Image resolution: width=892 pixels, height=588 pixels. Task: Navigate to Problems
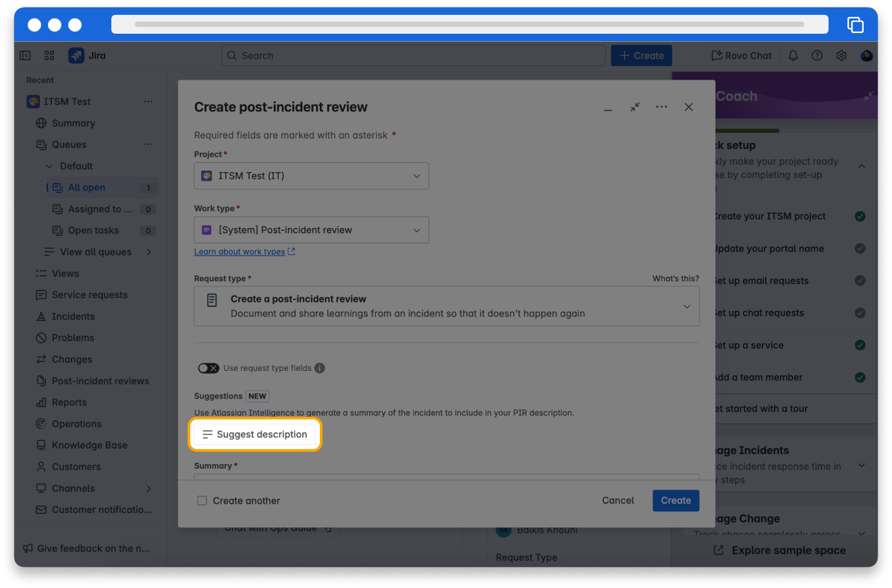point(73,338)
